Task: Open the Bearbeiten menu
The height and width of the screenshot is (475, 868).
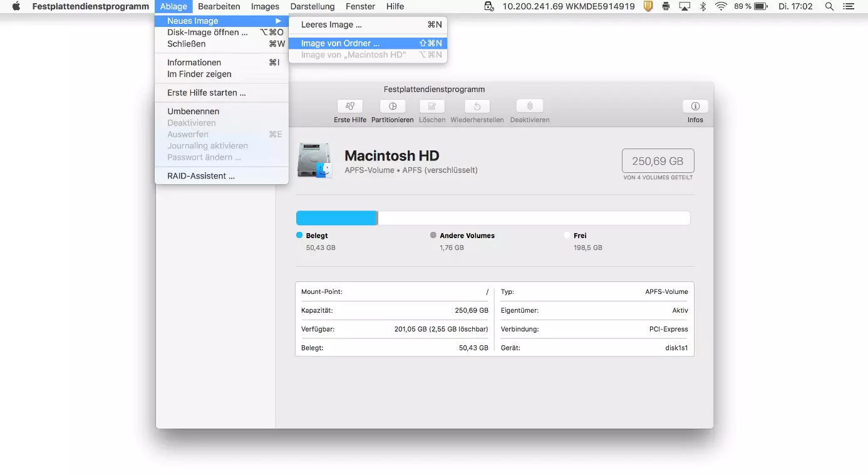Action: [219, 6]
